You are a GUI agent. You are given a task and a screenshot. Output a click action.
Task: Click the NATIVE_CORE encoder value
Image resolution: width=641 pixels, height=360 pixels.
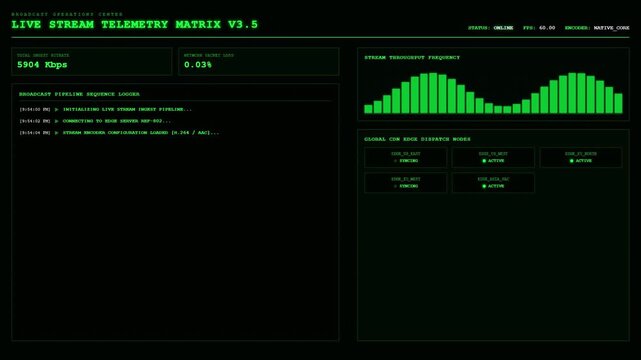pos(612,28)
